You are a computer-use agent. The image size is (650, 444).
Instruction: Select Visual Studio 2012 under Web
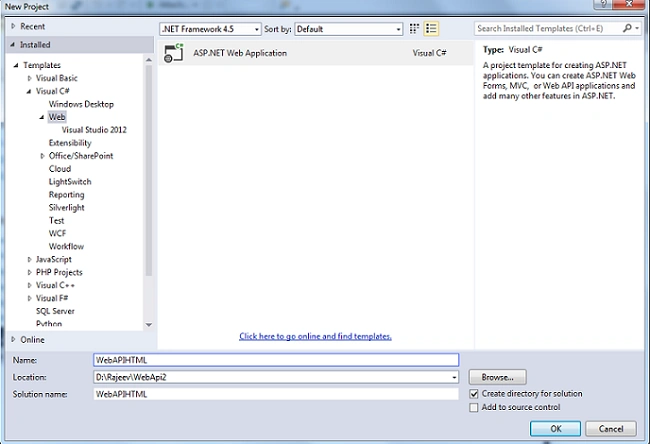point(94,130)
